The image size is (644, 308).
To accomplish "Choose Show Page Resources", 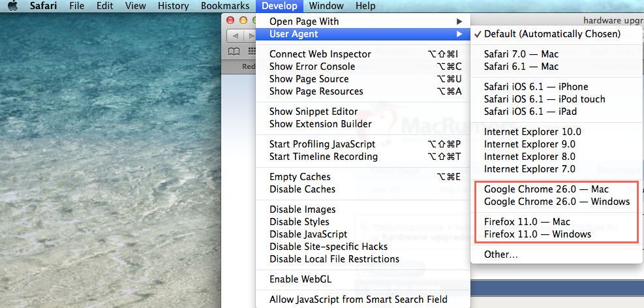I will click(363, 91).
